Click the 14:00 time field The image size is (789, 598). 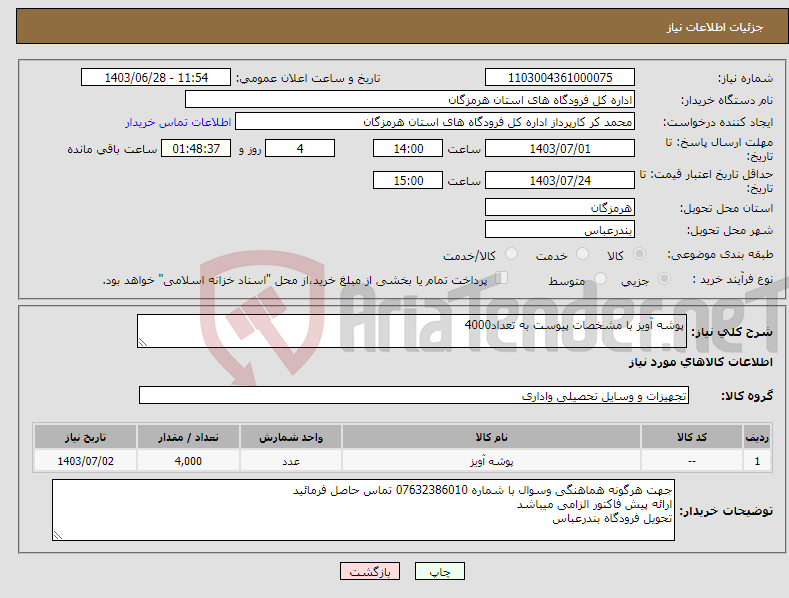(408, 148)
